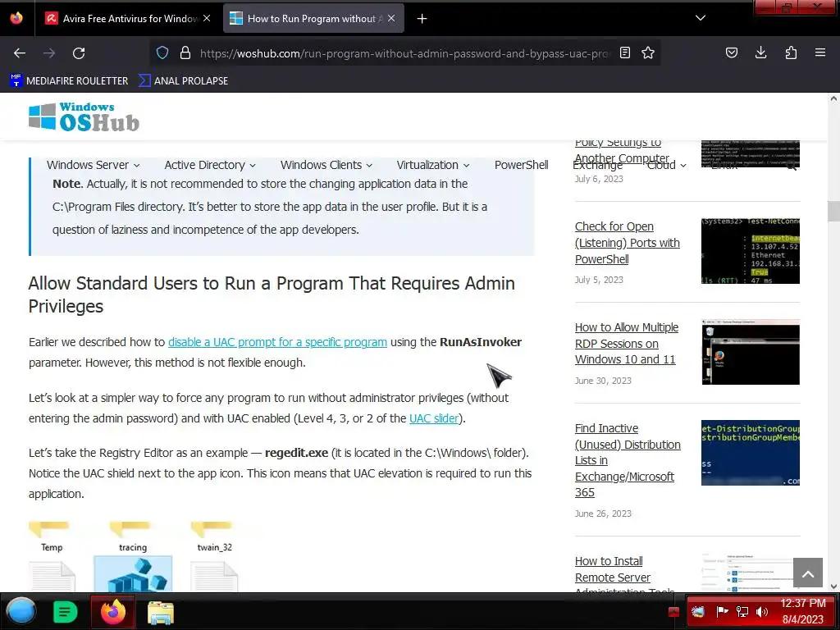Screen dimensions: 840x630
Task: Click the RDP Sessions article thumbnail
Action: pos(750,352)
